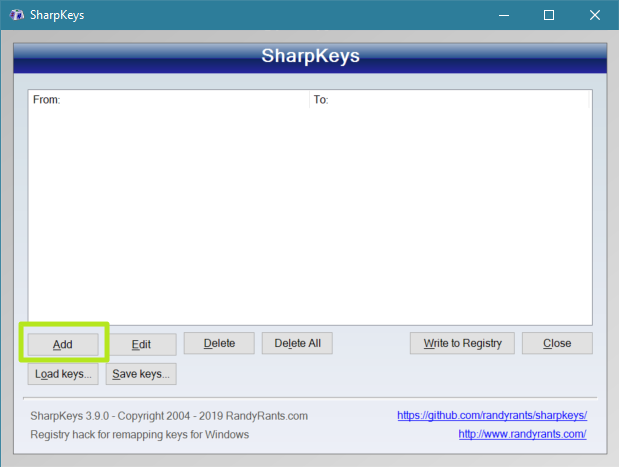Maximize the SharpKeys window
Image resolution: width=619 pixels, height=467 pixels.
[549, 15]
